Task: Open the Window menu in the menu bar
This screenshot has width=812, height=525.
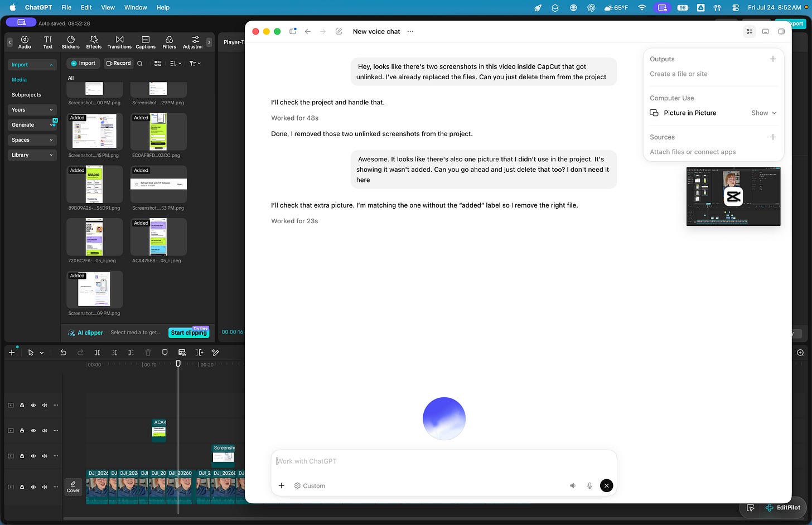Action: coord(136,7)
